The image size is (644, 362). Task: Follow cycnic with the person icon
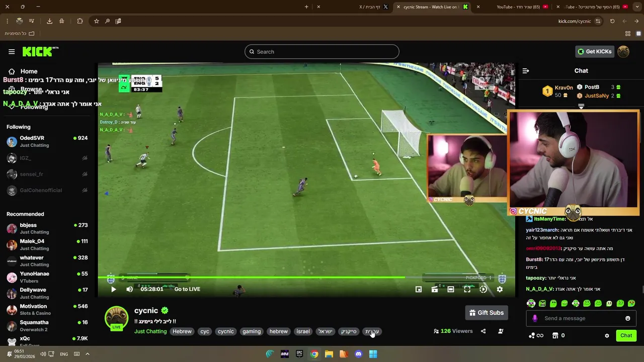(x=501, y=331)
